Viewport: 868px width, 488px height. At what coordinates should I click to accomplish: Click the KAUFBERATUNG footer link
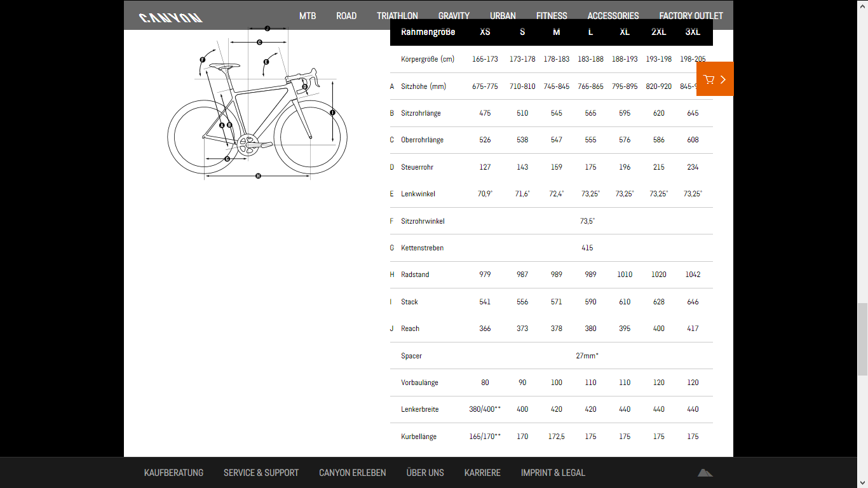pos(173,473)
